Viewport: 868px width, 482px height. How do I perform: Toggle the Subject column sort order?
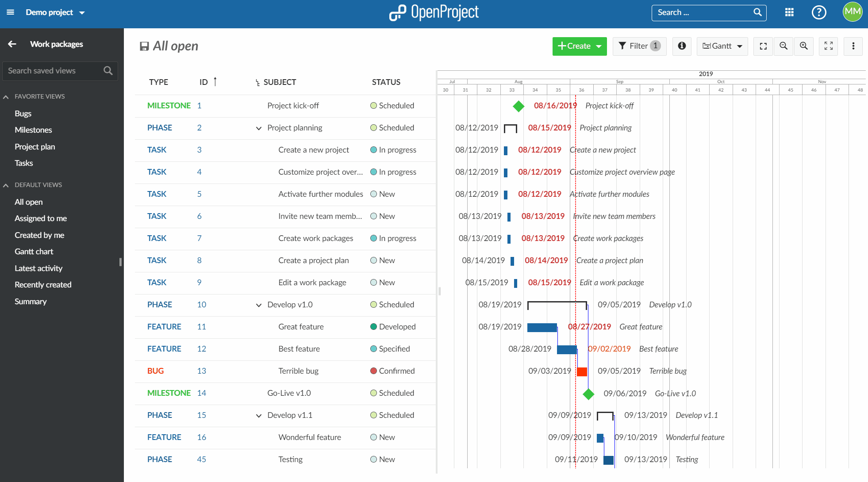point(280,83)
